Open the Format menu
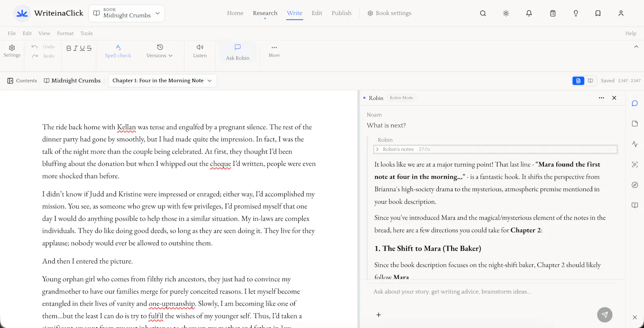Viewport: 644px width, 328px height. (x=65, y=33)
